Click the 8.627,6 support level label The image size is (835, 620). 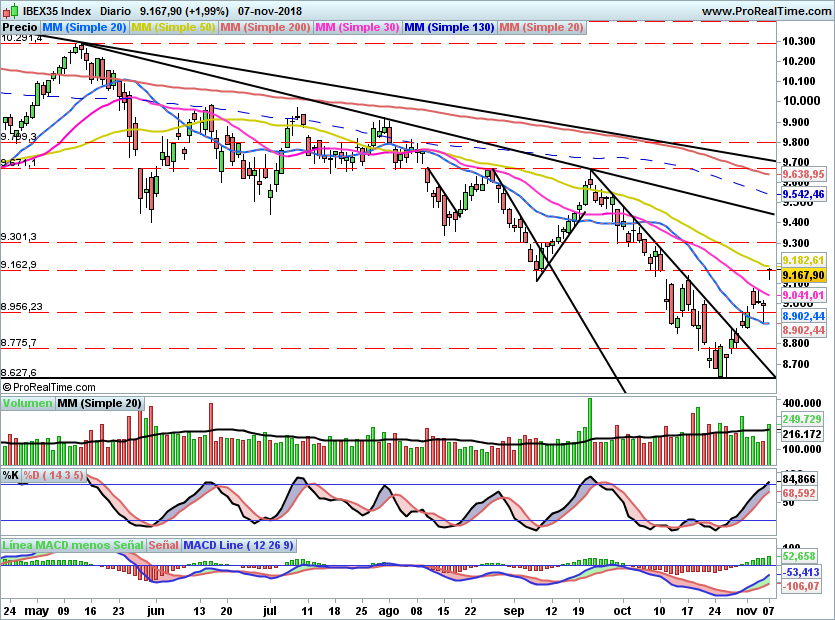(x=19, y=372)
